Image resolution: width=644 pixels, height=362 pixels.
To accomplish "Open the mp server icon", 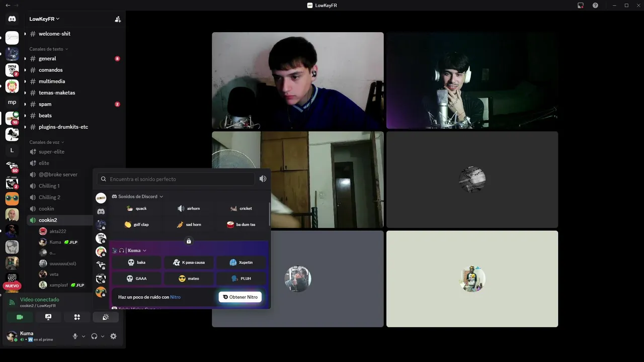I will 12,102.
